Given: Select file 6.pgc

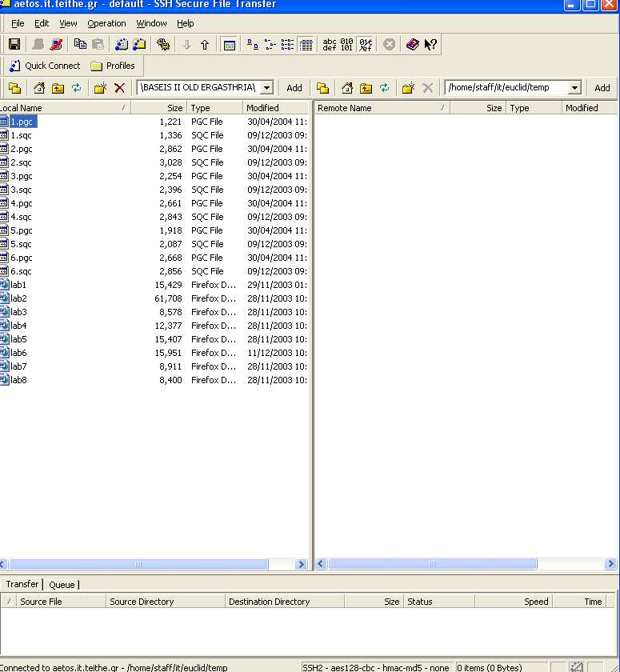Looking at the screenshot, I should pos(22,258).
